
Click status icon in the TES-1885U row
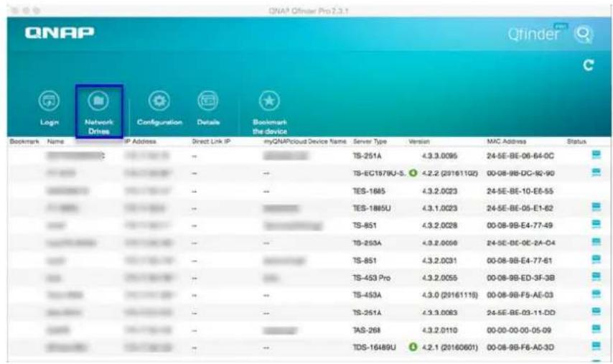point(596,207)
